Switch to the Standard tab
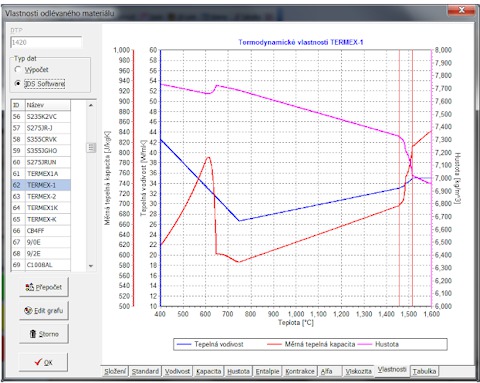Image resolution: width=480 pixels, height=383 pixels. pyautogui.click(x=145, y=371)
